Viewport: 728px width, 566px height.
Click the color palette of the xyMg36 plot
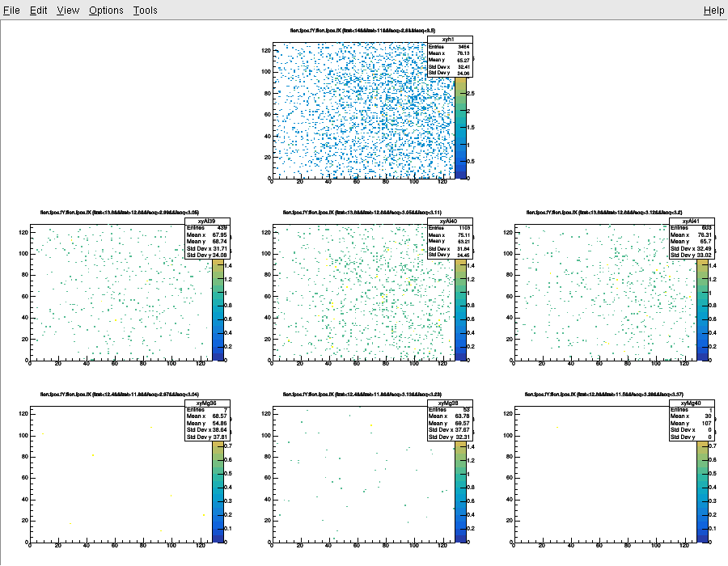(218, 492)
